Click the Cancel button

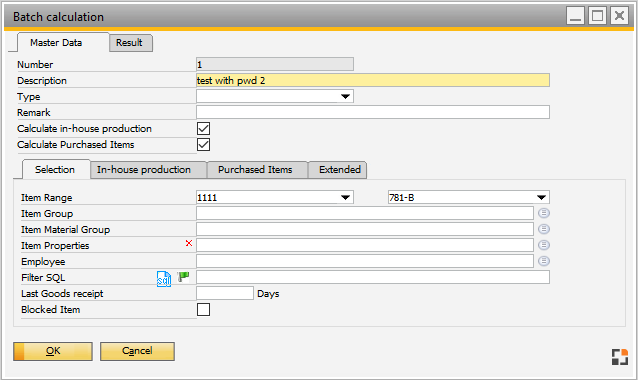[138, 351]
